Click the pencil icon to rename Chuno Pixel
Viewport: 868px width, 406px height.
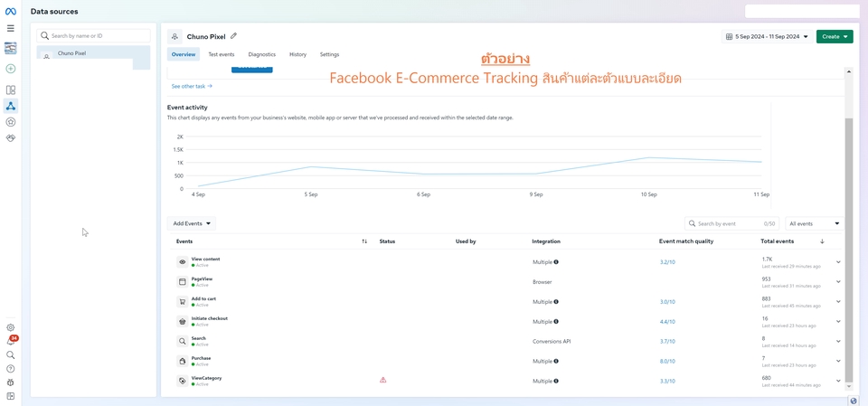click(233, 36)
